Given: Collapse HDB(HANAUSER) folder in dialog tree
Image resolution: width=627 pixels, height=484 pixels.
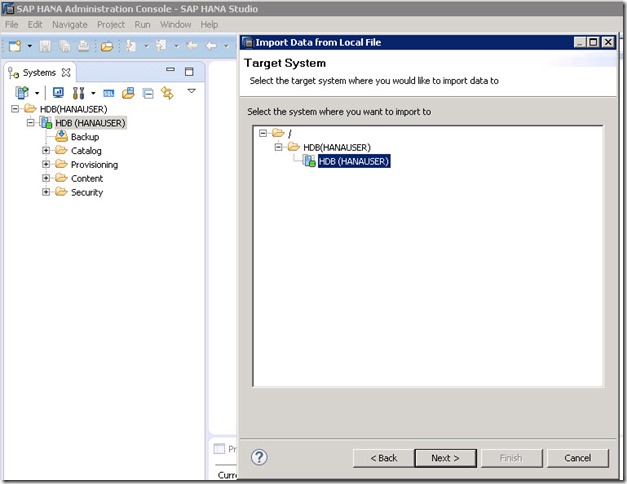Looking at the screenshot, I should tap(278, 147).
